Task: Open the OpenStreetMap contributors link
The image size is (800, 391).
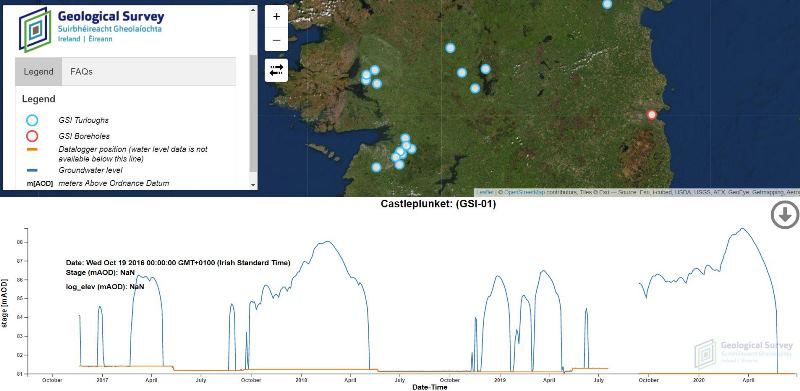Action: click(524, 192)
